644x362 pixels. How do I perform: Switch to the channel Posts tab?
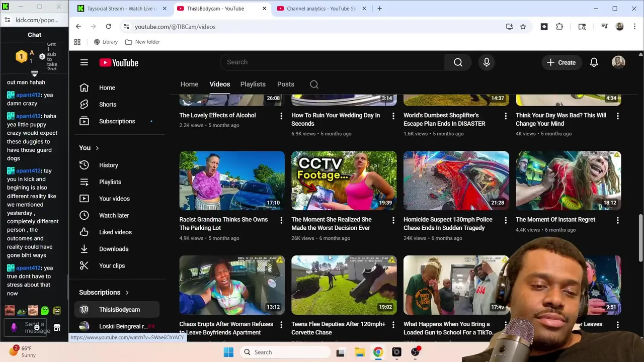(285, 84)
